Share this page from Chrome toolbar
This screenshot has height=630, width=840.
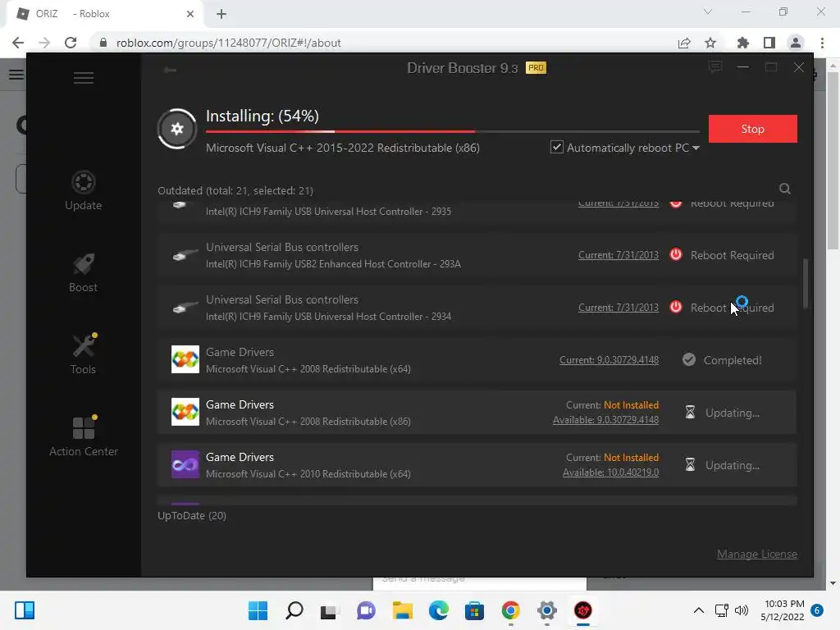tap(684, 43)
